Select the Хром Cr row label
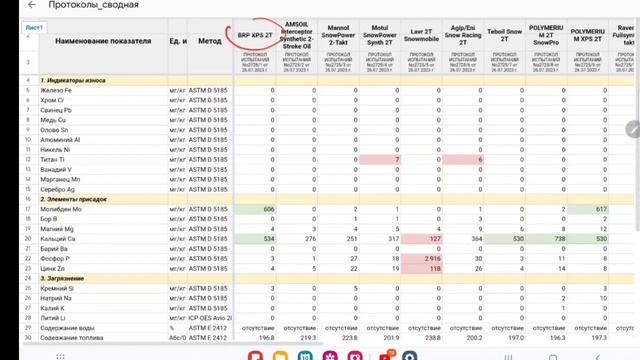Viewport: 640px width, 360px height. click(x=52, y=100)
